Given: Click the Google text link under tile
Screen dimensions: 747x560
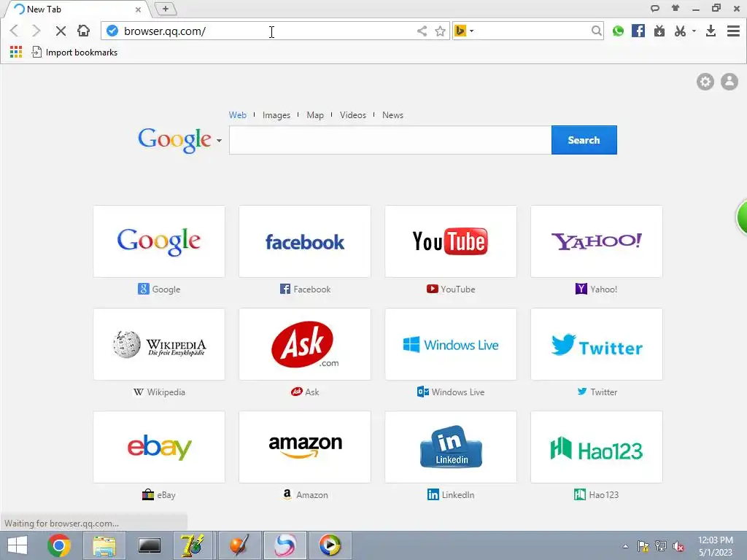Looking at the screenshot, I should tap(166, 289).
